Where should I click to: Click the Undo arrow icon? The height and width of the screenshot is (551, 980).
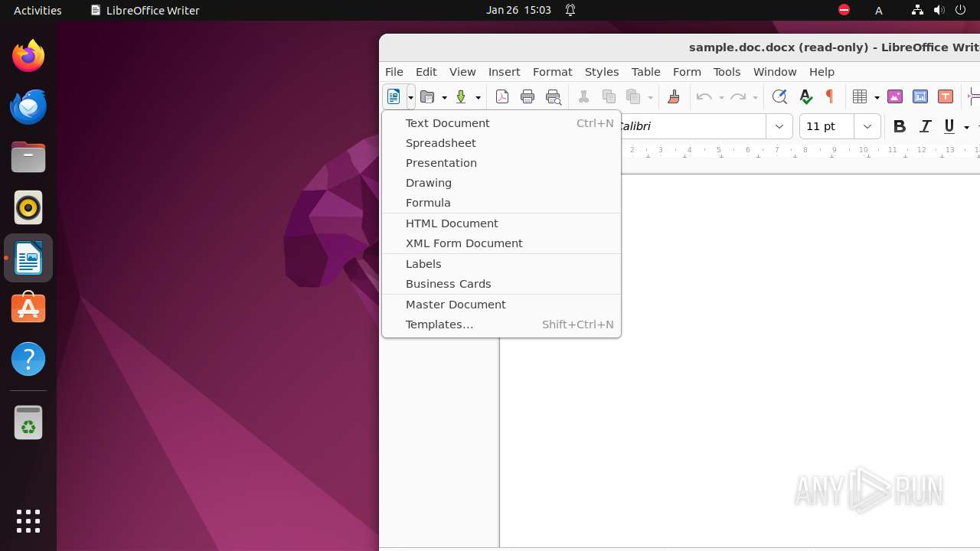click(x=704, y=96)
